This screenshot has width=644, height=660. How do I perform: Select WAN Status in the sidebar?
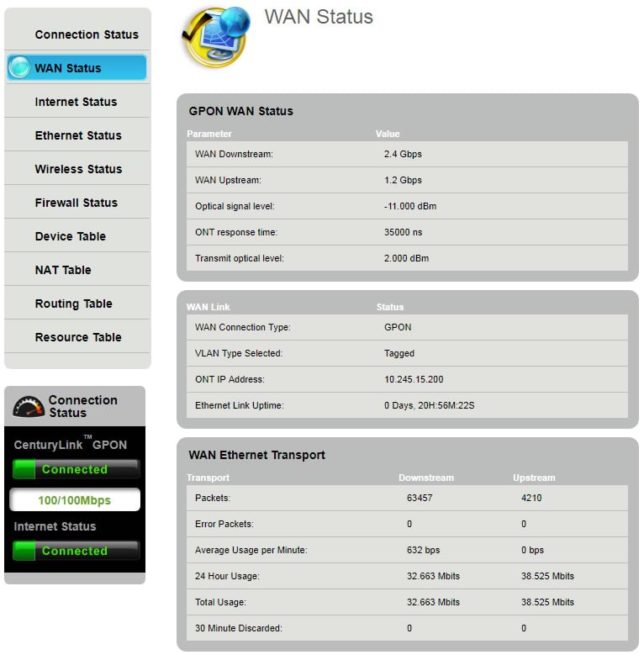pos(67,68)
